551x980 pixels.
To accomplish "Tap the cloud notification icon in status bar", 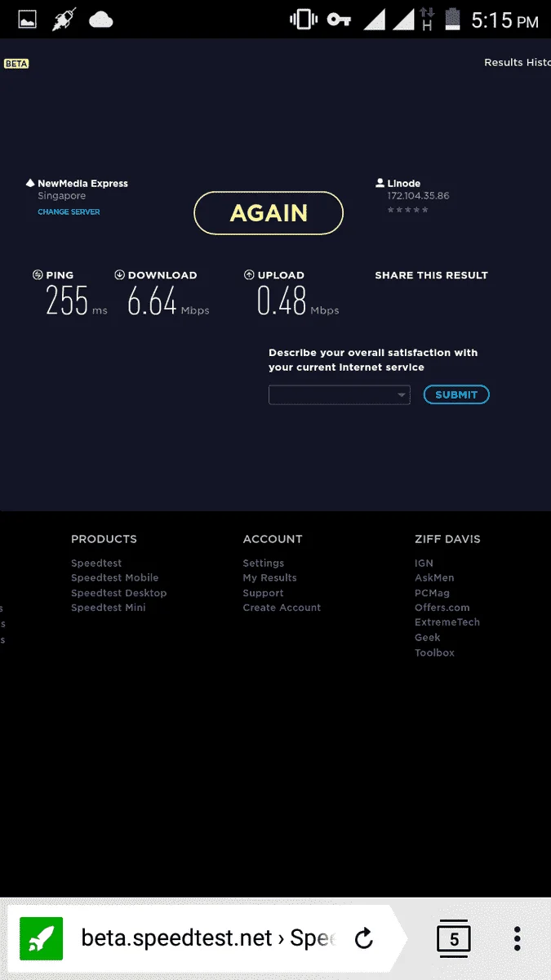I will 101,20.
